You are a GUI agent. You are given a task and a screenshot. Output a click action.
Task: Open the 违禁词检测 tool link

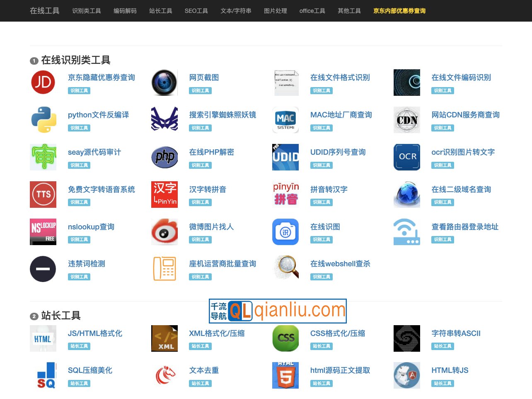click(86, 264)
